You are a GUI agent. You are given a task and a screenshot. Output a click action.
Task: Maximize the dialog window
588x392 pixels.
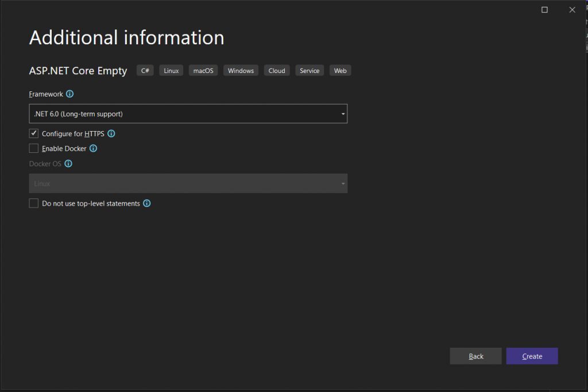click(x=544, y=10)
